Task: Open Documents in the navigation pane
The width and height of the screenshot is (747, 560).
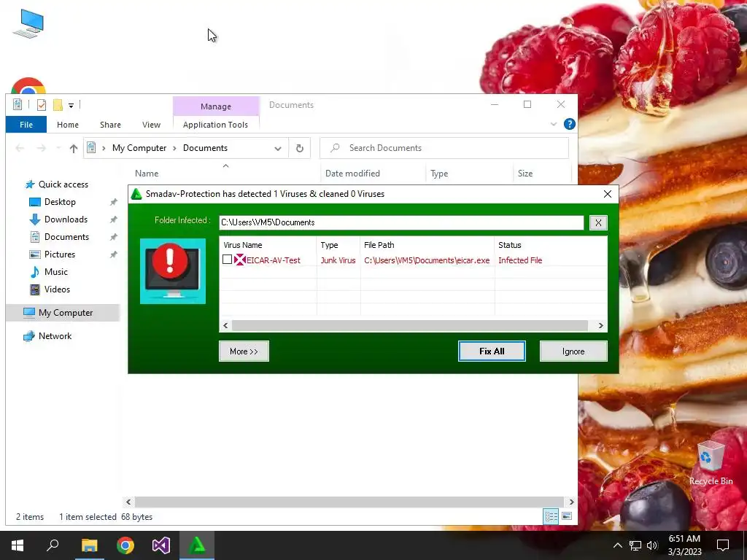Action: [66, 237]
